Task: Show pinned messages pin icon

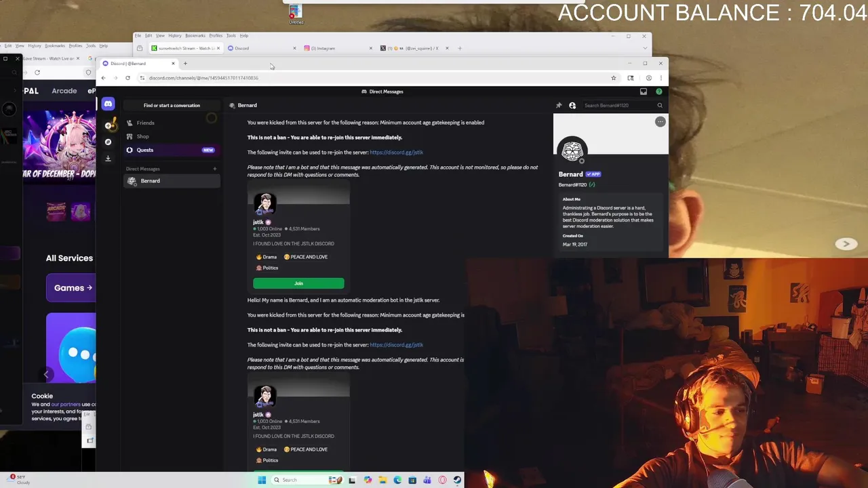Action: pos(559,105)
